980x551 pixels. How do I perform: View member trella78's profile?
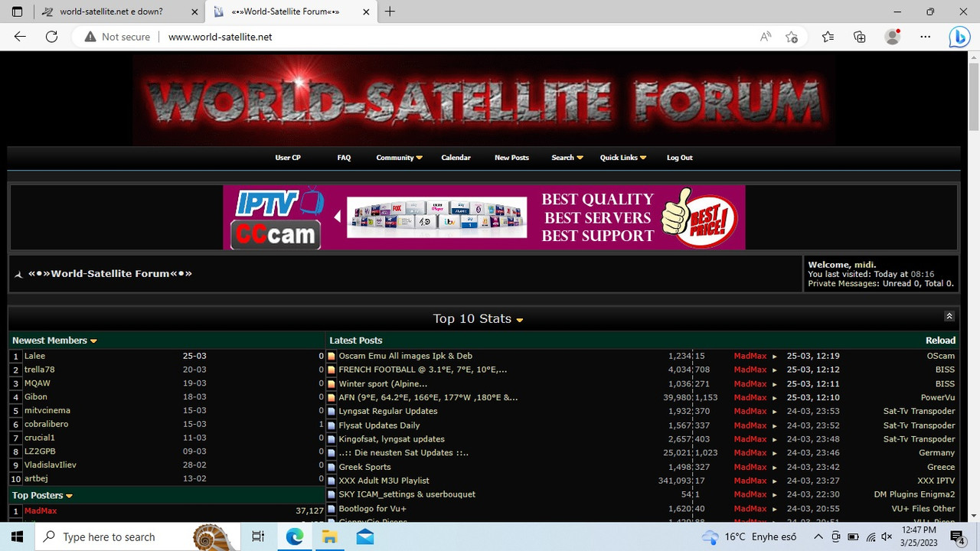click(x=39, y=370)
